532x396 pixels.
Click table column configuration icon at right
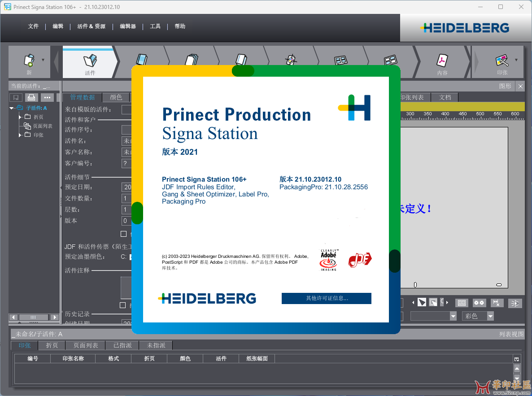pyautogui.click(x=517, y=359)
